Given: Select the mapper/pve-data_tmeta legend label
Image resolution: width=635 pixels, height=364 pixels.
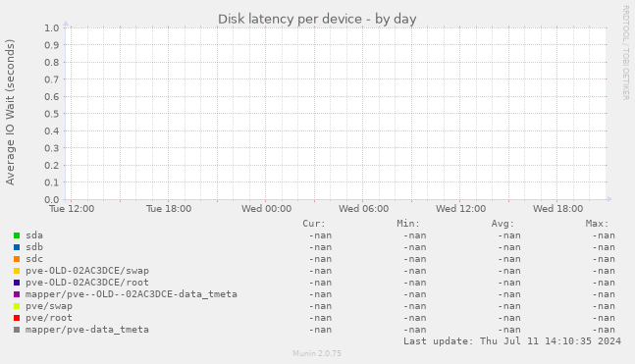Looking at the screenshot, I should point(87,330).
